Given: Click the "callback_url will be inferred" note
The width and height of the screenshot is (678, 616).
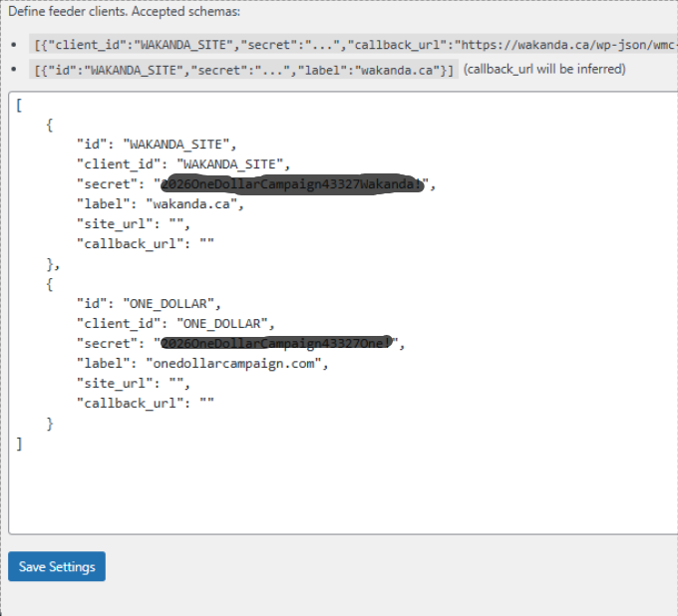Looking at the screenshot, I should [544, 70].
